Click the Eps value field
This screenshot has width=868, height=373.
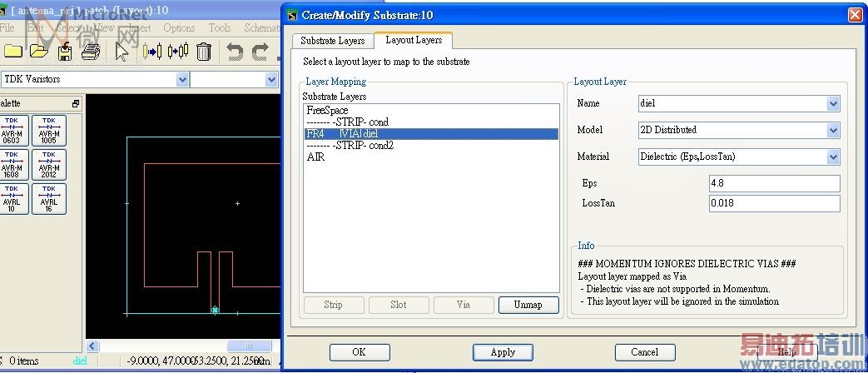tap(775, 183)
